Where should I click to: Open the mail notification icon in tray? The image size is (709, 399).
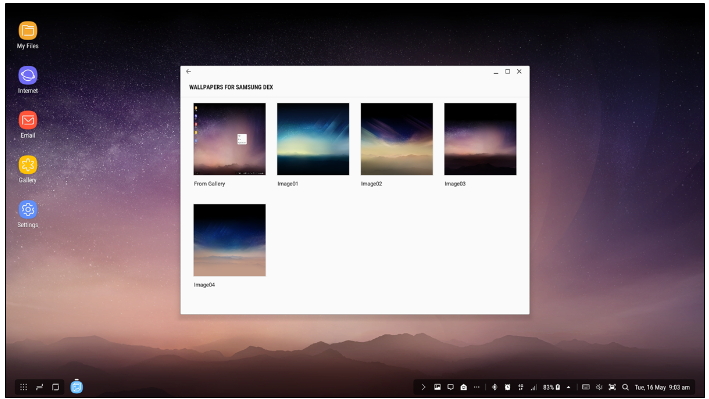click(x=463, y=387)
